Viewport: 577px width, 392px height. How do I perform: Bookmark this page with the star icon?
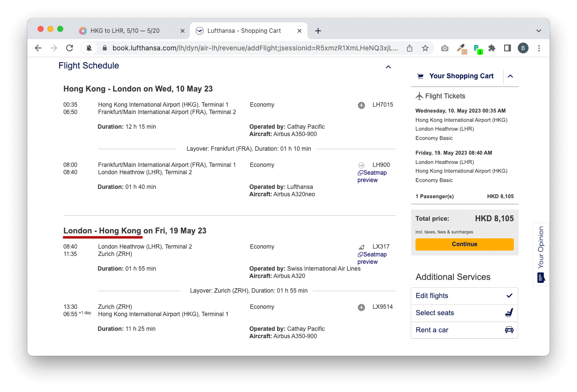click(x=425, y=48)
